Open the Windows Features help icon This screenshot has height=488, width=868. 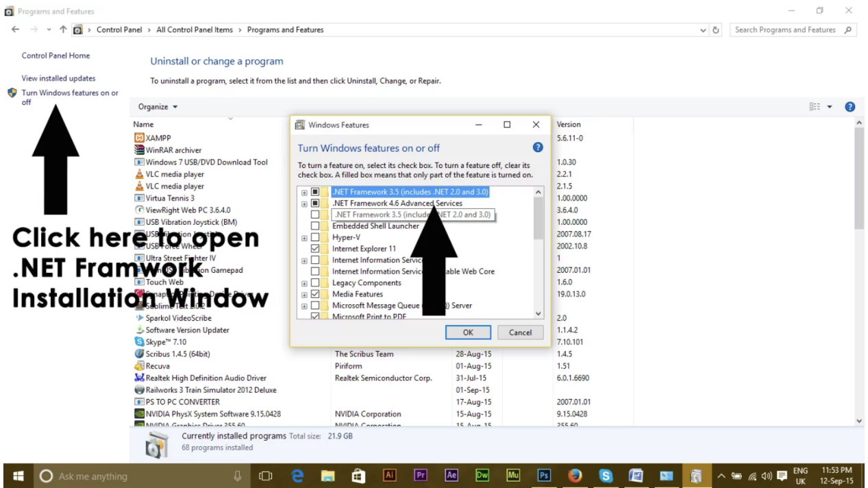click(x=538, y=147)
